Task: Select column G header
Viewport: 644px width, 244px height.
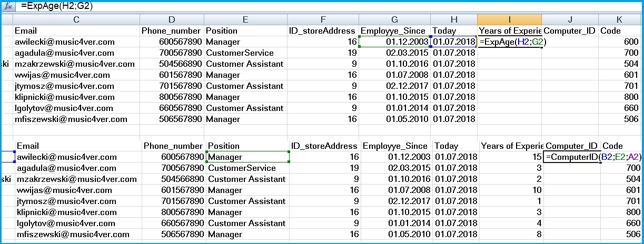Action: pos(394,19)
